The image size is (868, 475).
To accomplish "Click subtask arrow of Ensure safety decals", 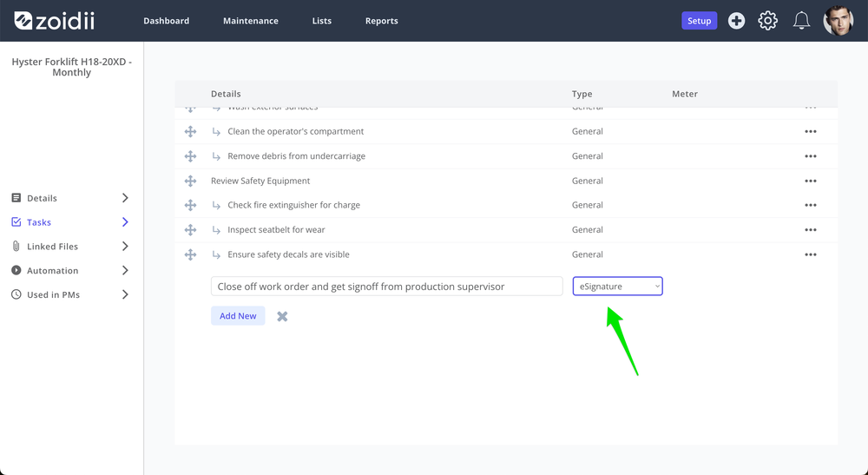I will [x=216, y=255].
